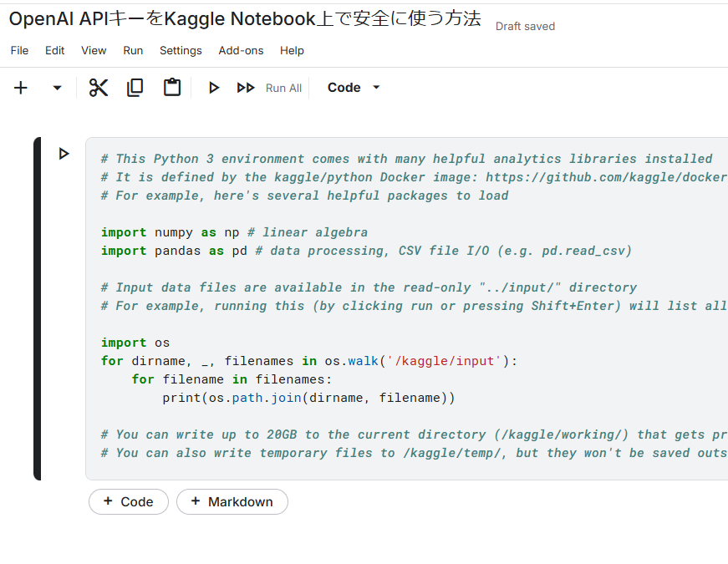Viewport: 728px width, 564px height.
Task: Open the Code cell type dropdown
Action: tap(354, 88)
